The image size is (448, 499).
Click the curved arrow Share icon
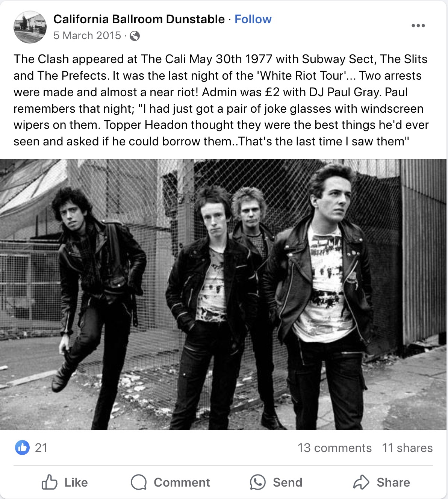click(361, 482)
